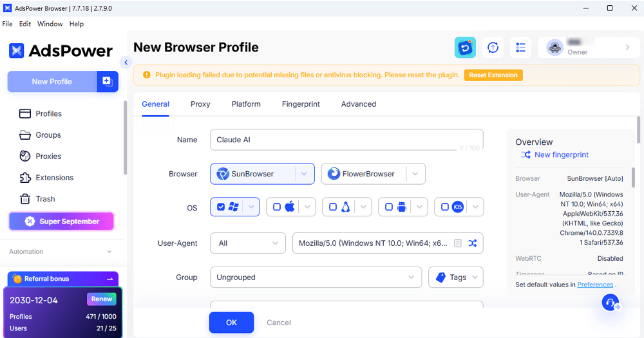Click the shuffle User-Agent icon
Screen dimensions: 644x338
[473, 243]
